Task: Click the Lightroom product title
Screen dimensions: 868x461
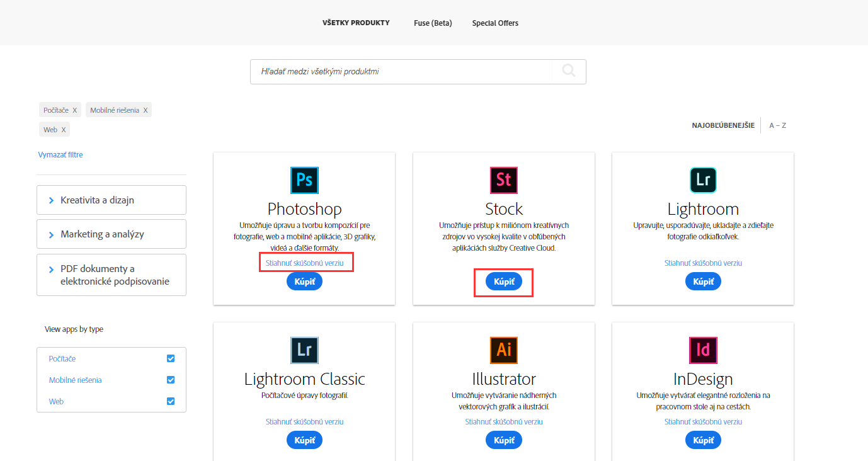Action: pyautogui.click(x=703, y=208)
